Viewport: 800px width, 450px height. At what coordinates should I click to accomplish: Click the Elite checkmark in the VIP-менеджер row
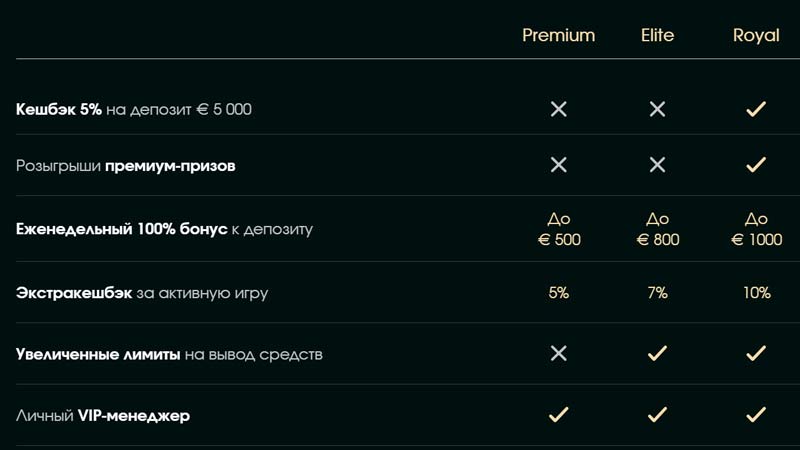point(657,413)
